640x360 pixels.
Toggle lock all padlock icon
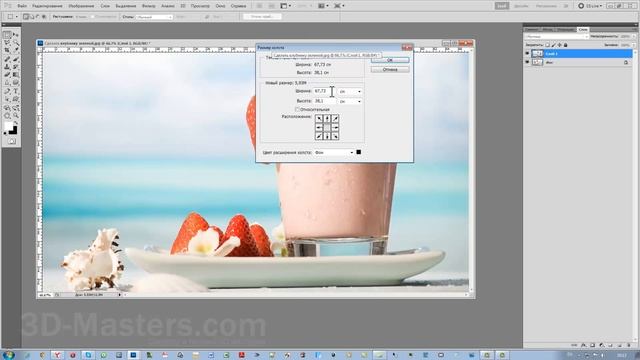565,45
